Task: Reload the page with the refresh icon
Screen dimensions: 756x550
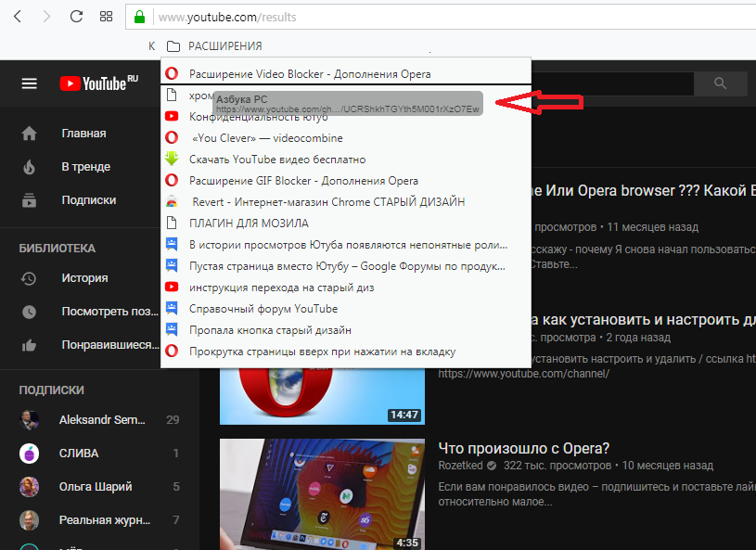Action: [x=76, y=17]
